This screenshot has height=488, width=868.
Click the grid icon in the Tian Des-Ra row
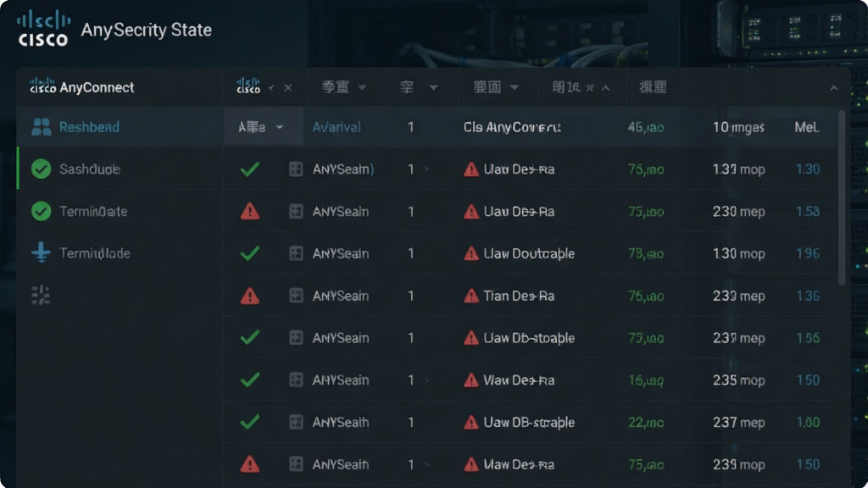click(x=296, y=296)
